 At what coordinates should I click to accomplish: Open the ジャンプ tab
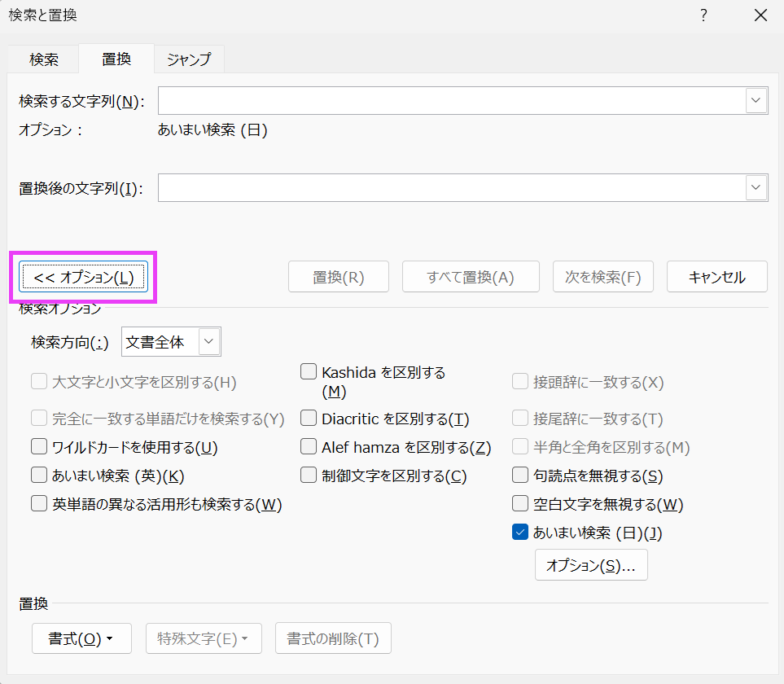point(189,59)
